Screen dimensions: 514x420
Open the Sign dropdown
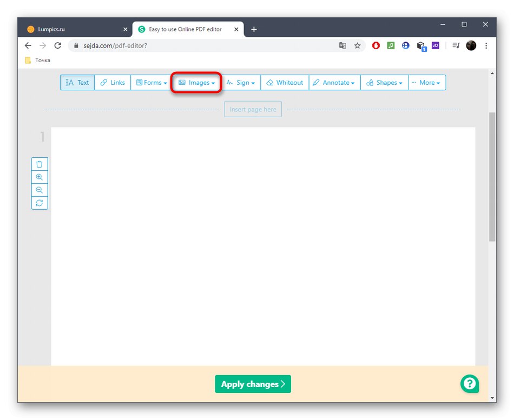click(x=241, y=82)
